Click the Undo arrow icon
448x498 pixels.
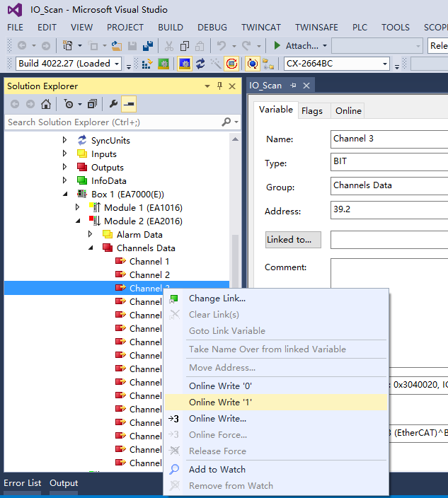pos(221,46)
